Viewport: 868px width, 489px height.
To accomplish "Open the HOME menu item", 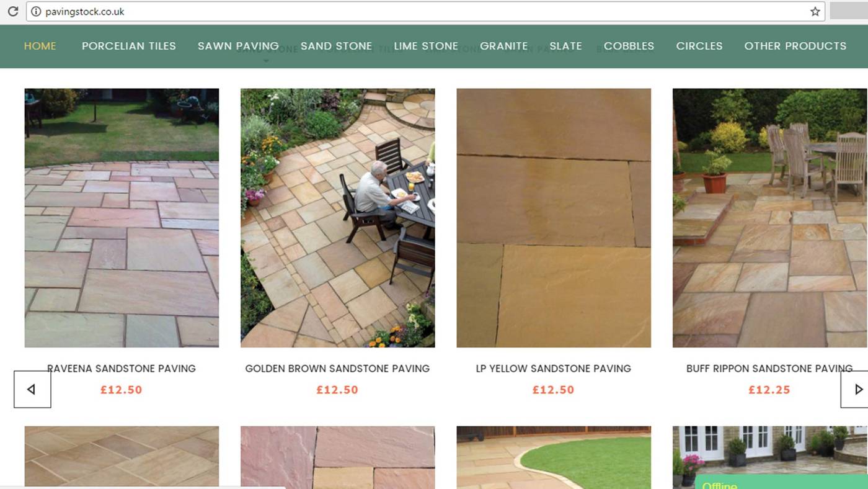I will click(x=40, y=46).
